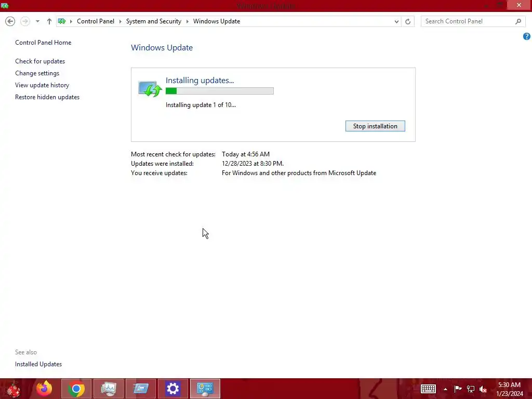
Task: Open the address bar history dropdown
Action: tap(396, 21)
